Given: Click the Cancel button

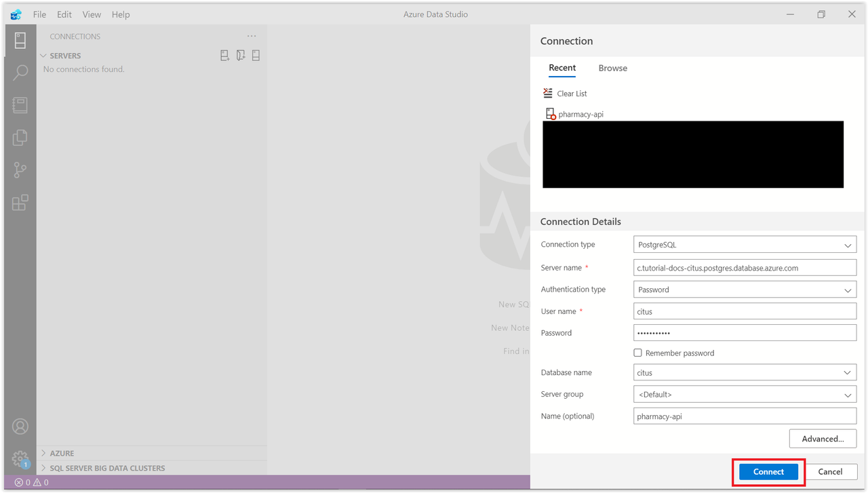Looking at the screenshot, I should (x=830, y=472).
